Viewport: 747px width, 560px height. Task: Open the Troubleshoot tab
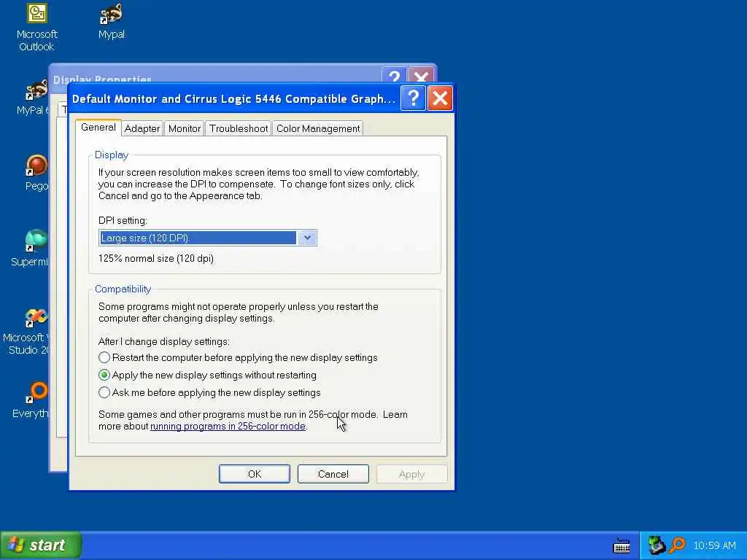click(239, 128)
